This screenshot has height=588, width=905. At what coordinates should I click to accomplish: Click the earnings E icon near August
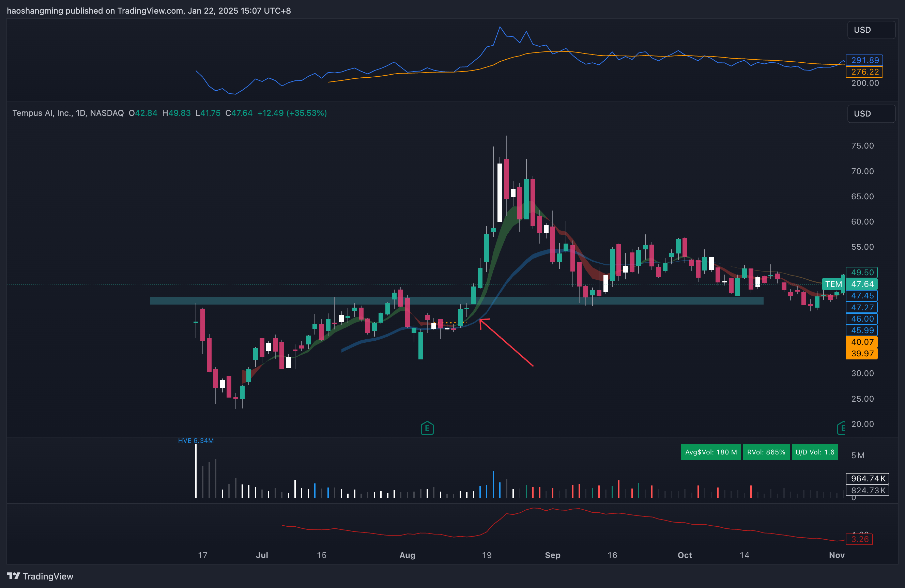(427, 428)
